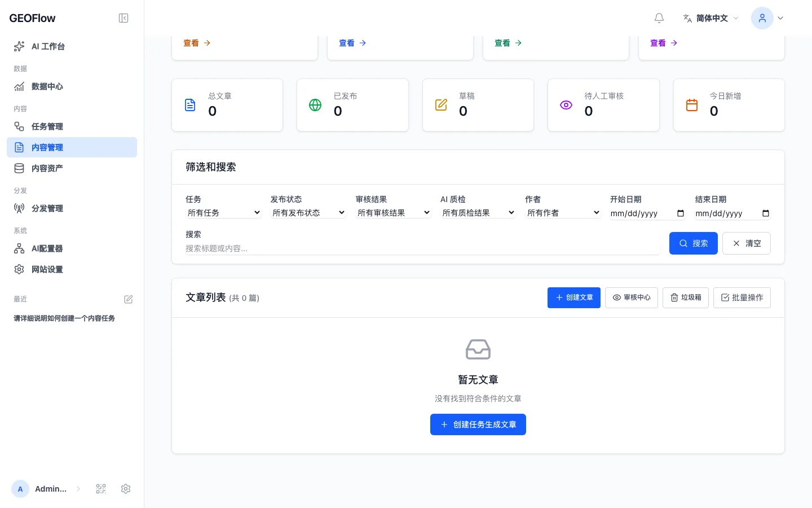Open 网站设置 in sidebar

tap(72, 269)
